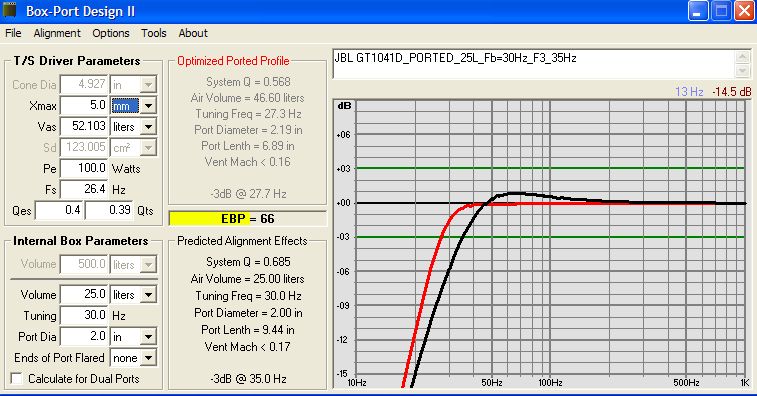The height and width of the screenshot is (396, 757).
Task: Click the Fs frequency input field
Action: 84,189
